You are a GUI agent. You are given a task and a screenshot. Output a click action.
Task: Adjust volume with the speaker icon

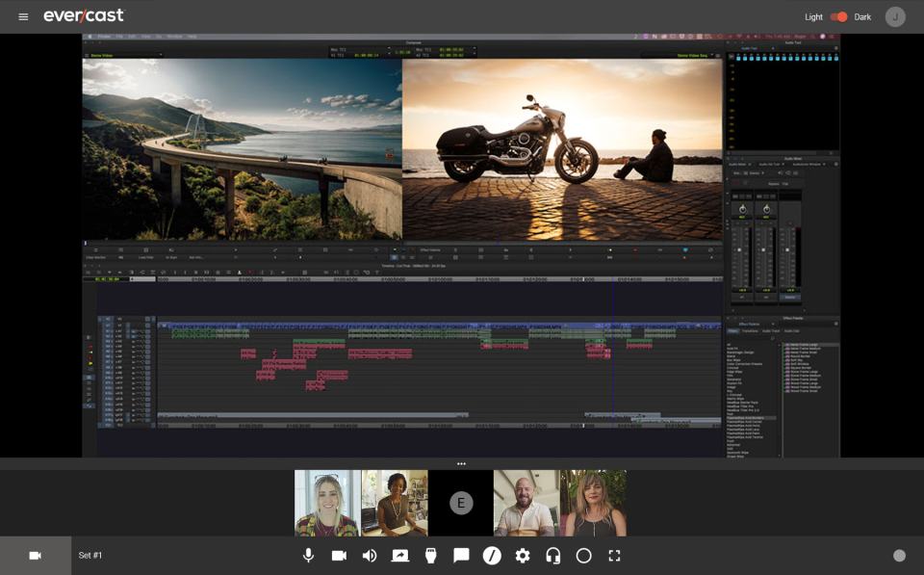point(370,556)
